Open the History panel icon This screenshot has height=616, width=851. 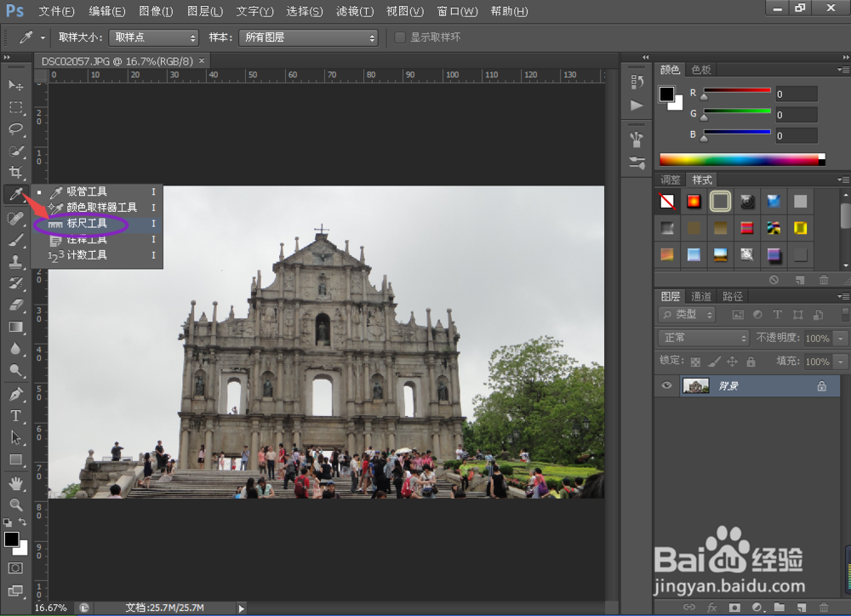[x=637, y=82]
